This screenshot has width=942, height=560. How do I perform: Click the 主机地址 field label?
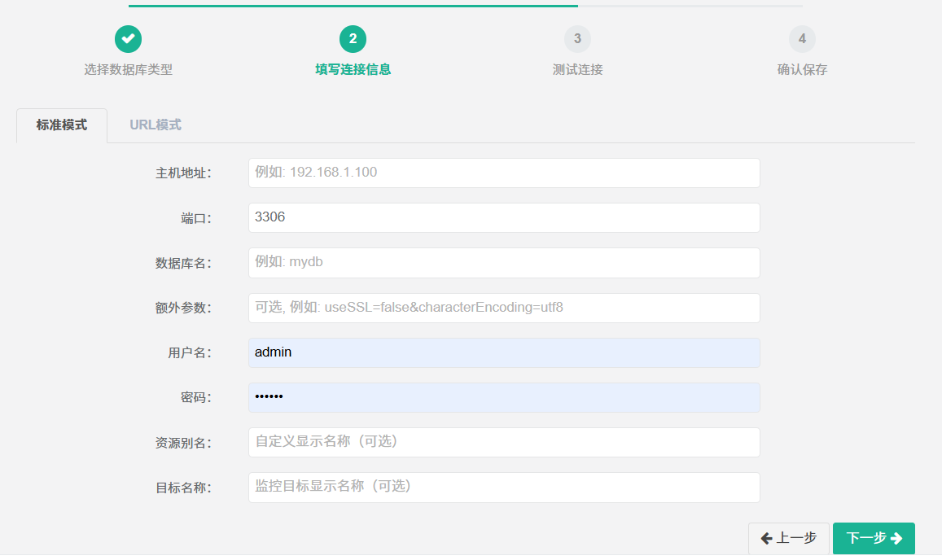point(183,173)
